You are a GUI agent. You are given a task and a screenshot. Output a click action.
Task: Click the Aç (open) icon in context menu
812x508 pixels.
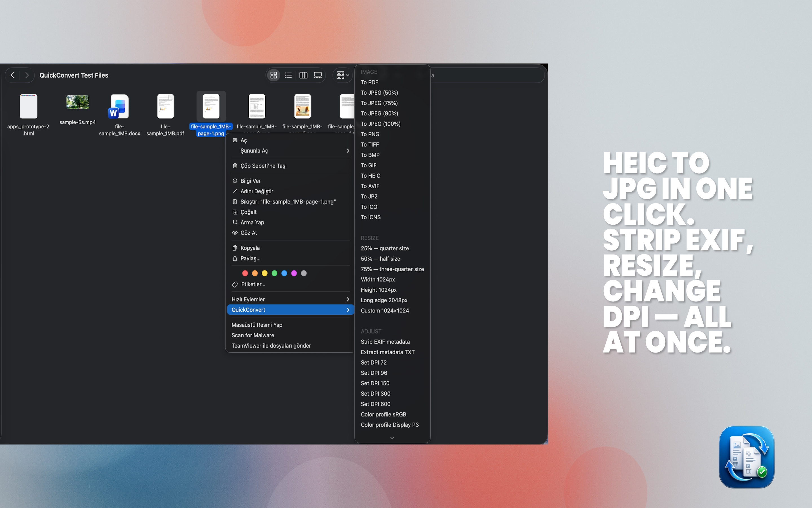235,140
